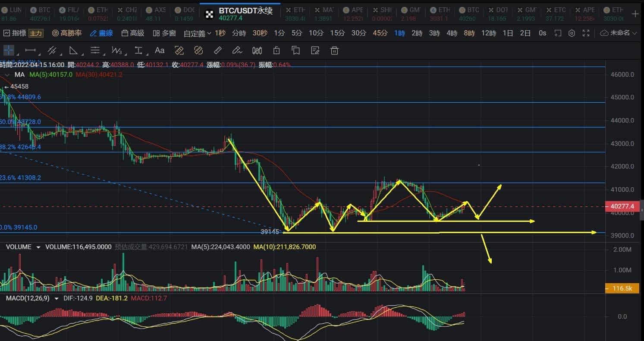This screenshot has width=644, height=341.
Task: Select the triangle shape drawing tool
Action: (74, 51)
